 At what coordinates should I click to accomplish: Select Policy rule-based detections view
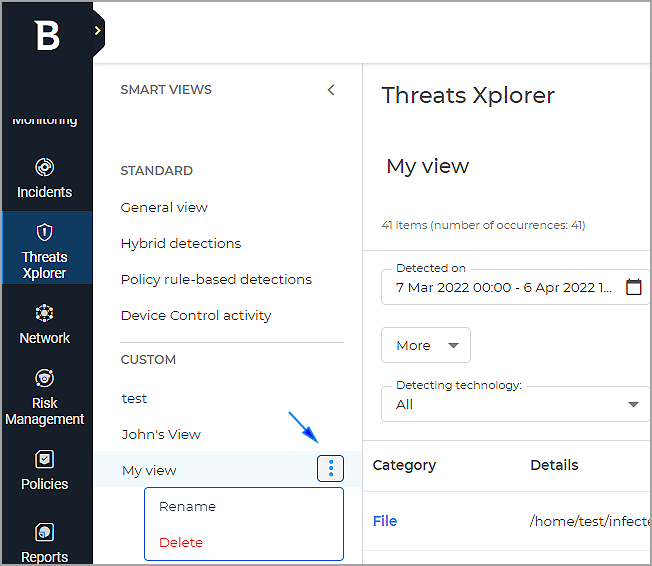tap(216, 279)
